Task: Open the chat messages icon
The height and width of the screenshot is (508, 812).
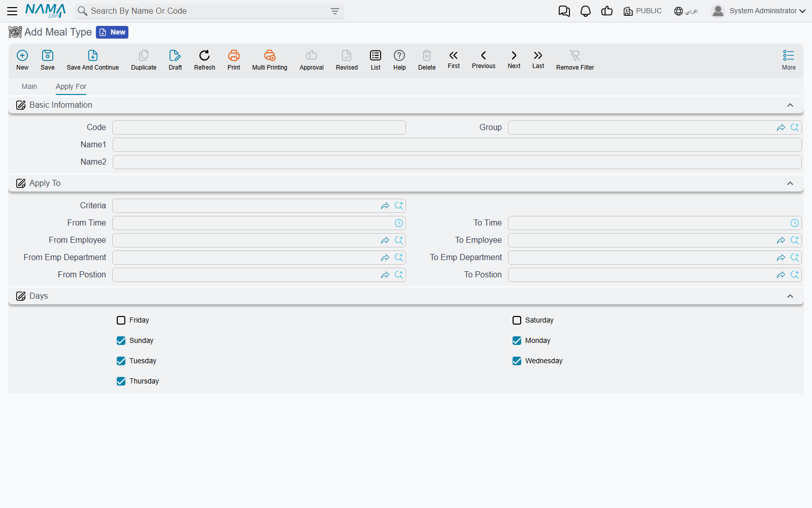Action: click(564, 11)
